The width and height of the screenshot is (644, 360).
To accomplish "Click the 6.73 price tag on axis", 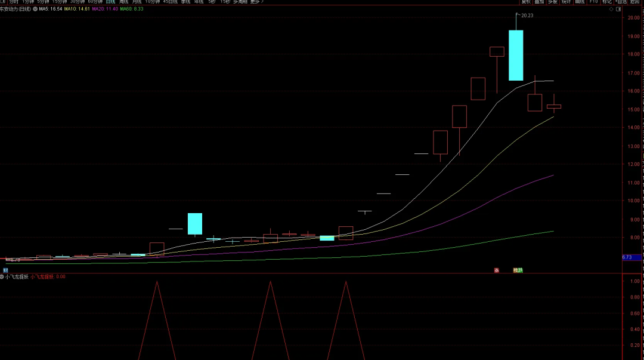I will [x=631, y=257].
